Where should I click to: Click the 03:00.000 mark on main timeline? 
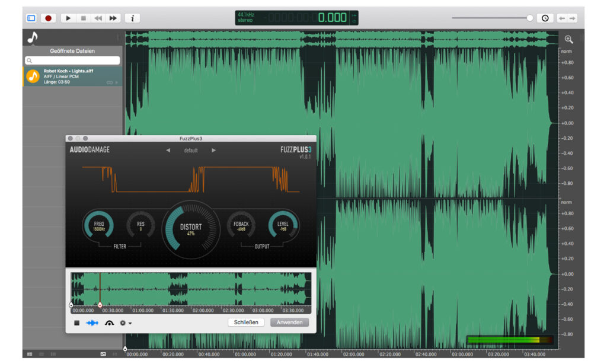tap(462, 354)
